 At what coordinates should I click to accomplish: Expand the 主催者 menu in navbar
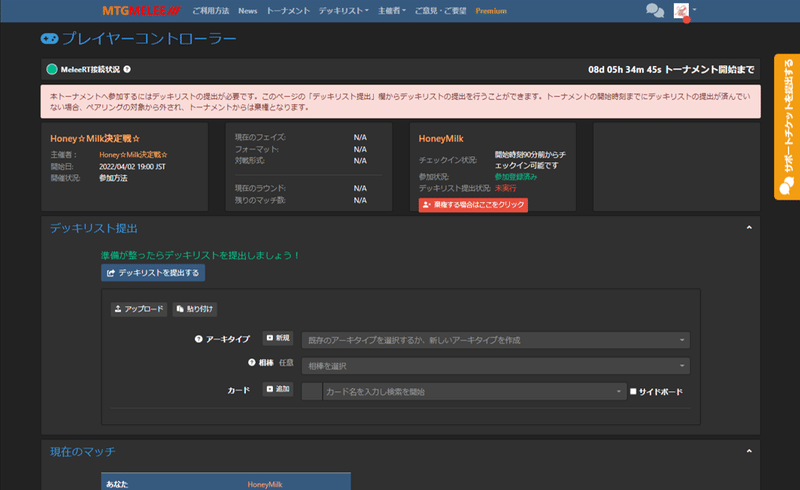click(x=392, y=11)
